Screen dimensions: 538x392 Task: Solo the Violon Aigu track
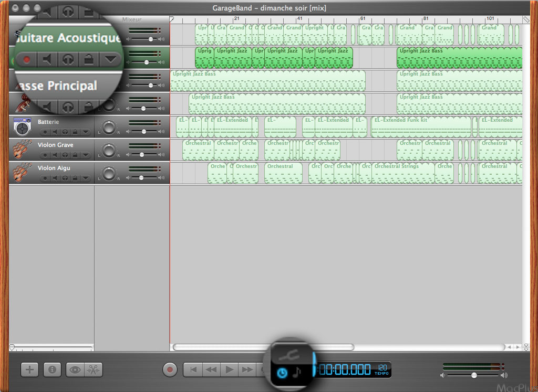65,178
